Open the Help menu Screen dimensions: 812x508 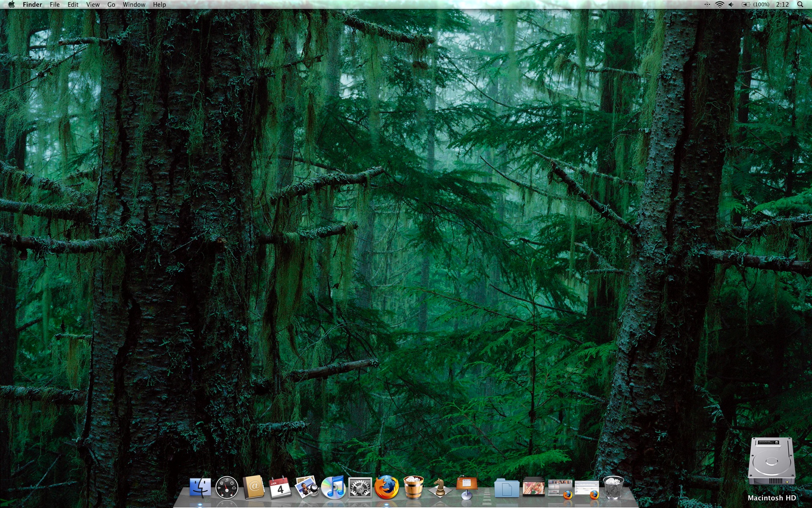pos(159,4)
